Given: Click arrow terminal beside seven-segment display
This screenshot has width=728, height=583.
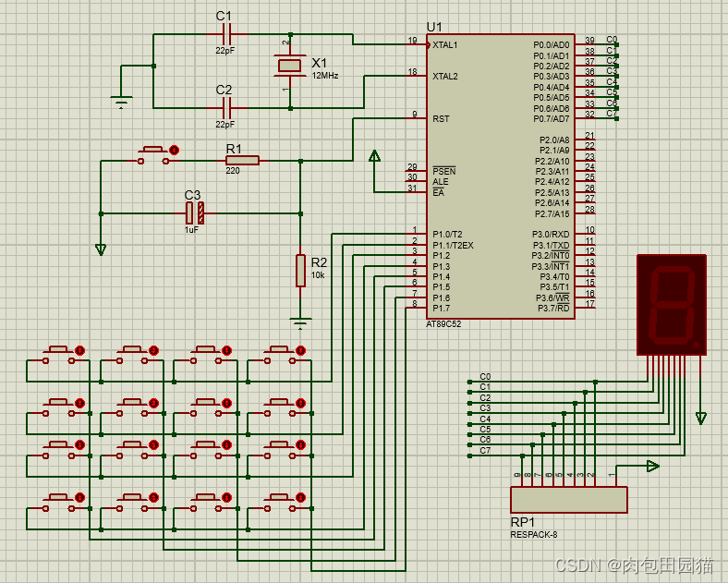Looking at the screenshot, I should click(700, 419).
